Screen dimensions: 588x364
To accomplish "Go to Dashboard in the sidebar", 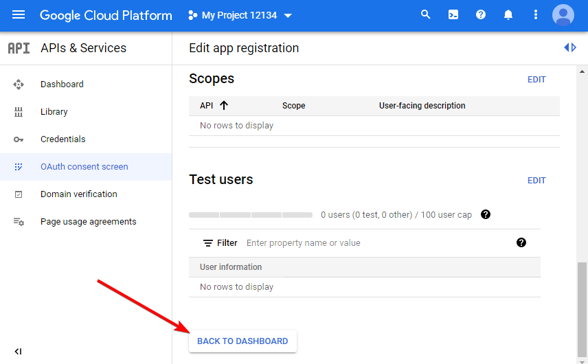I will click(62, 84).
